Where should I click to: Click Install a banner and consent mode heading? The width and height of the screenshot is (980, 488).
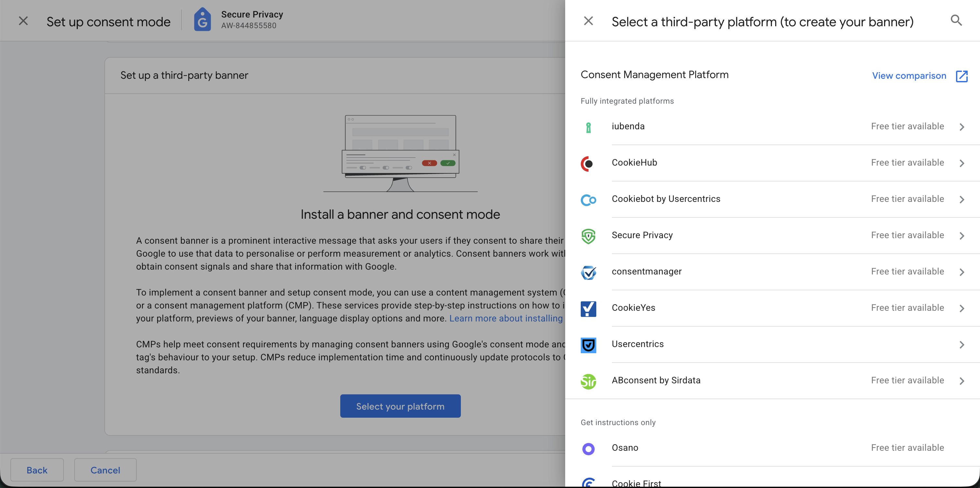pos(400,215)
